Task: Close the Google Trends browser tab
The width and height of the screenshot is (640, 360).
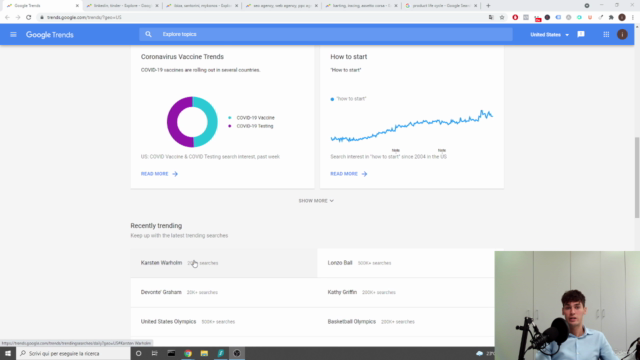Action: (x=77, y=6)
